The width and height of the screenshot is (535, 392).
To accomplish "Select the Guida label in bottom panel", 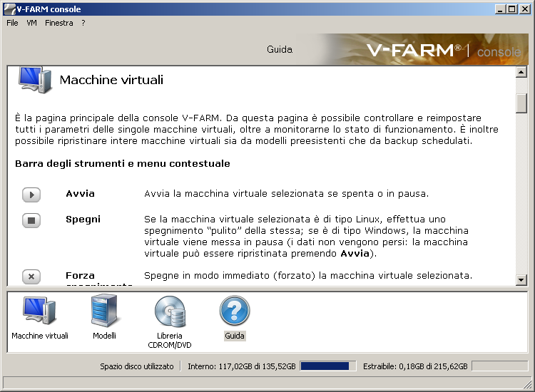I will click(235, 336).
